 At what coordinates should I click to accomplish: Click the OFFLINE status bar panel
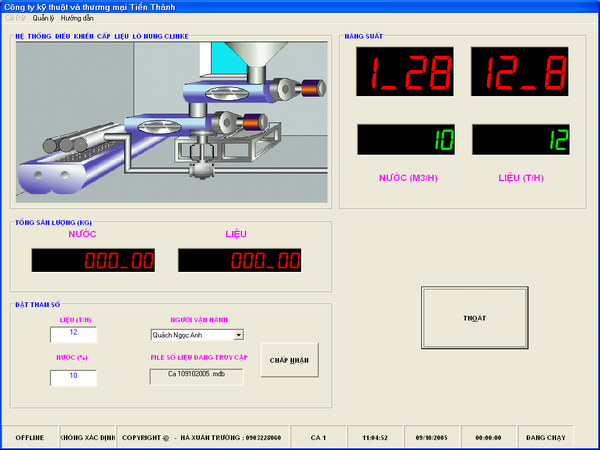[30, 438]
